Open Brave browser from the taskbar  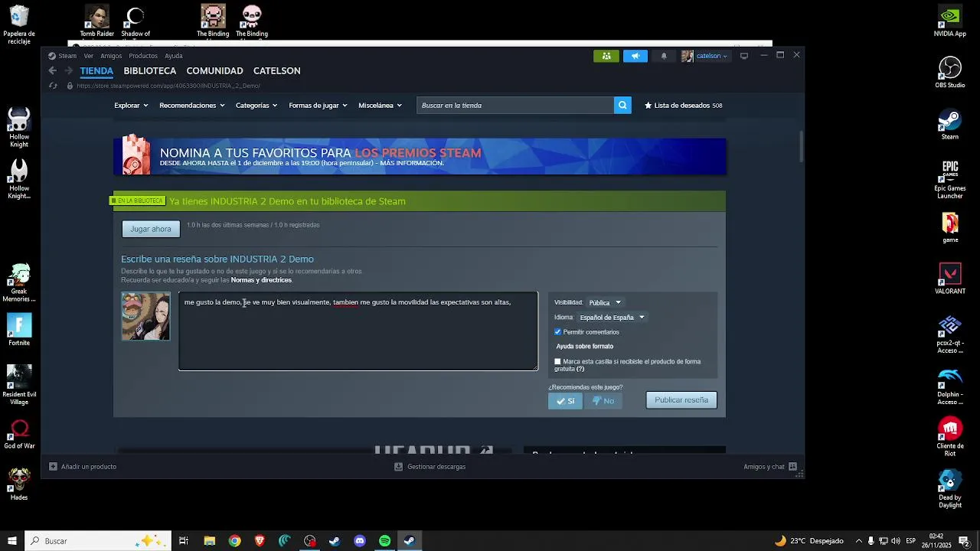(260, 541)
